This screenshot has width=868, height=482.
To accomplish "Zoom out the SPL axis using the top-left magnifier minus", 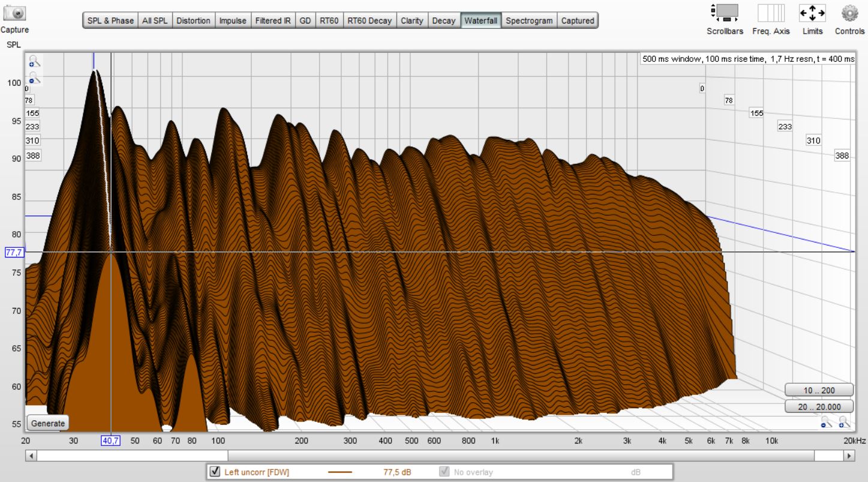I will (34, 77).
